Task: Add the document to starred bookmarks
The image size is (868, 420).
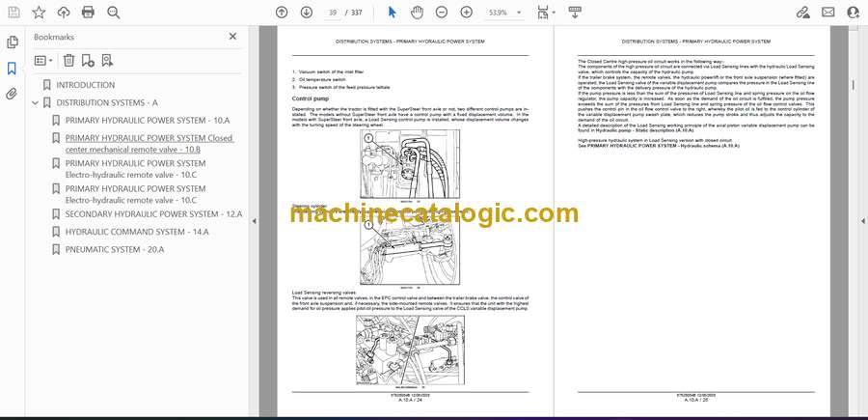Action: click(x=39, y=13)
